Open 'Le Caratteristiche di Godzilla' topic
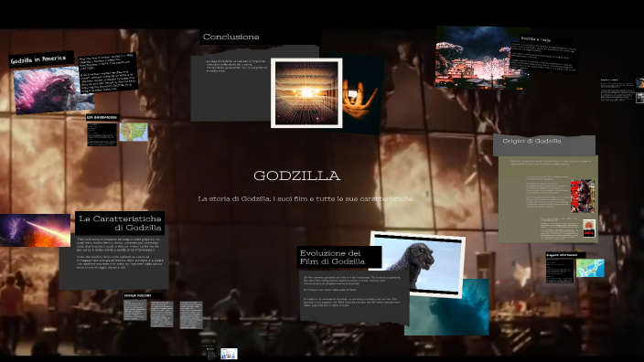Screen dimensions: 644x362 click(120, 223)
